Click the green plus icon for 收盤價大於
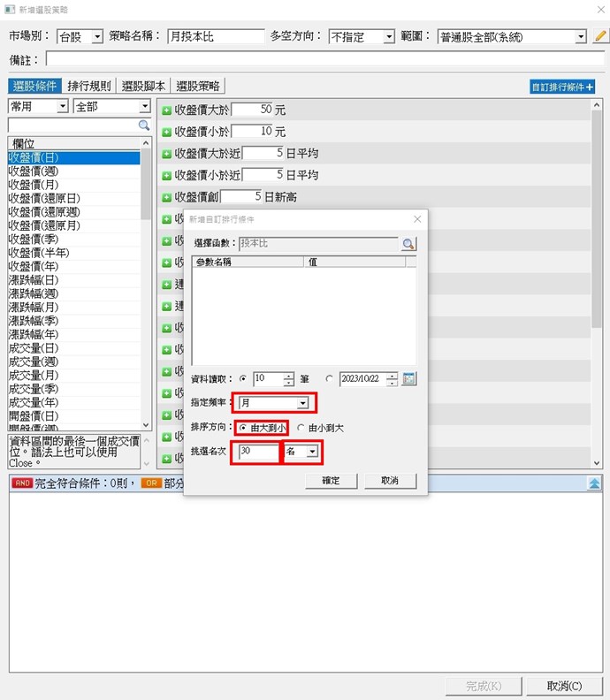 pos(166,110)
